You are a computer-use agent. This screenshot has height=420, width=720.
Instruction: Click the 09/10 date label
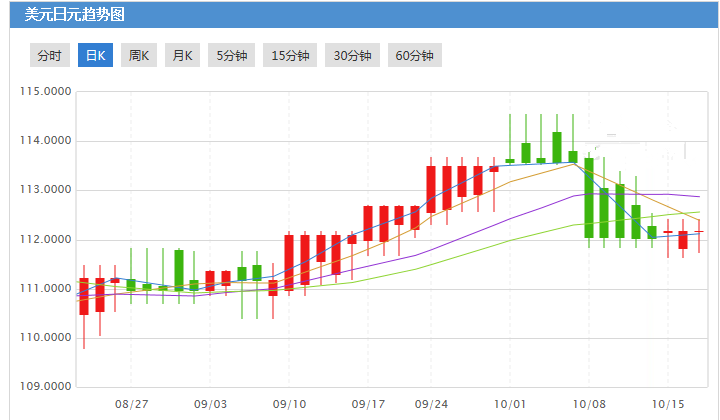pyautogui.click(x=289, y=404)
